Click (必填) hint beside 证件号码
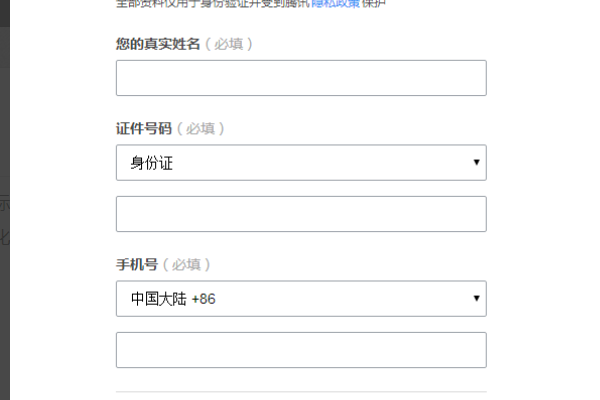The width and height of the screenshot is (600, 400). [x=201, y=129]
